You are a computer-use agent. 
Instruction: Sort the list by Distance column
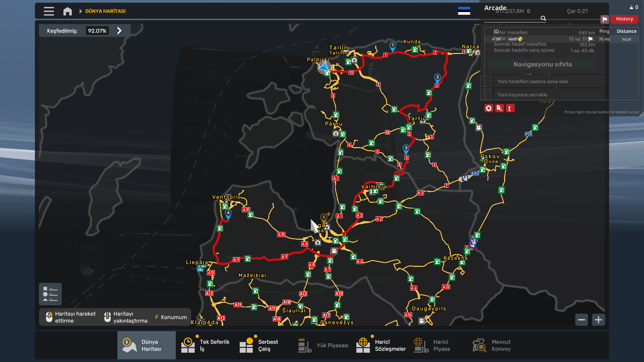pos(627,31)
